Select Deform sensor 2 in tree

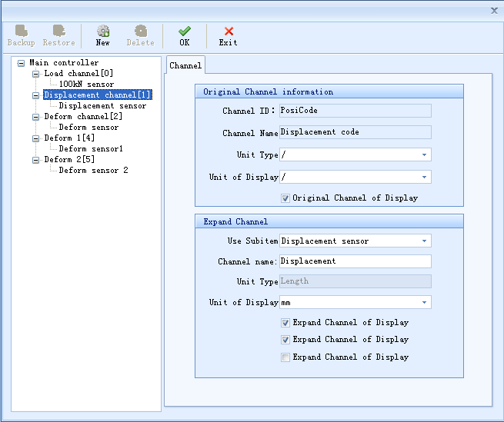tap(93, 171)
